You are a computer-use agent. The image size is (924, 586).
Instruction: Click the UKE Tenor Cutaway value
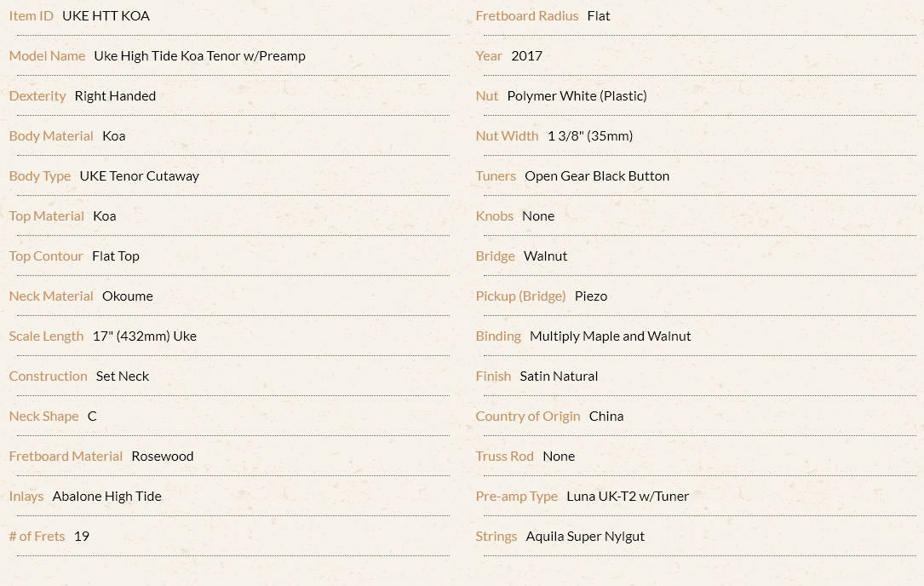point(140,176)
